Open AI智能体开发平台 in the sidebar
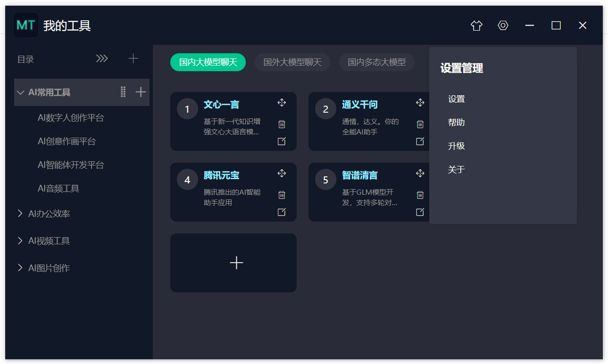608x364 pixels. point(71,165)
